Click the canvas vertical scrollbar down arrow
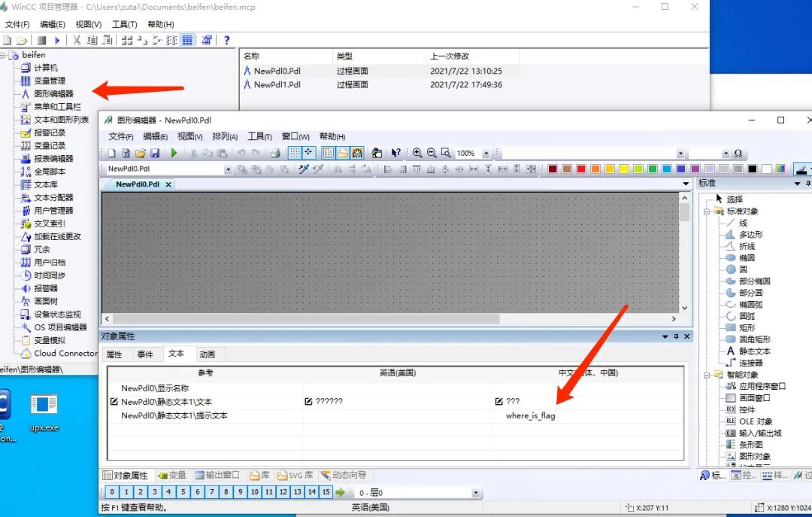The width and height of the screenshot is (812, 517). [x=685, y=308]
